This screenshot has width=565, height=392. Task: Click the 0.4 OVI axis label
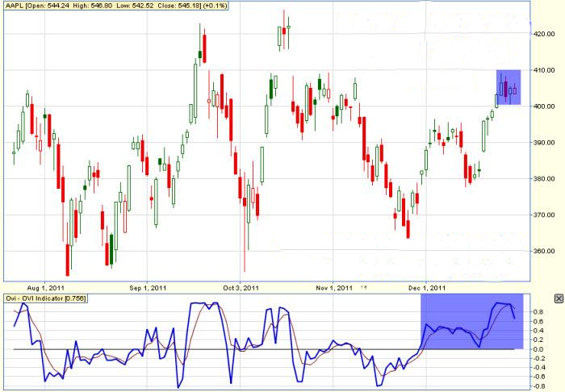pyautogui.click(x=539, y=331)
